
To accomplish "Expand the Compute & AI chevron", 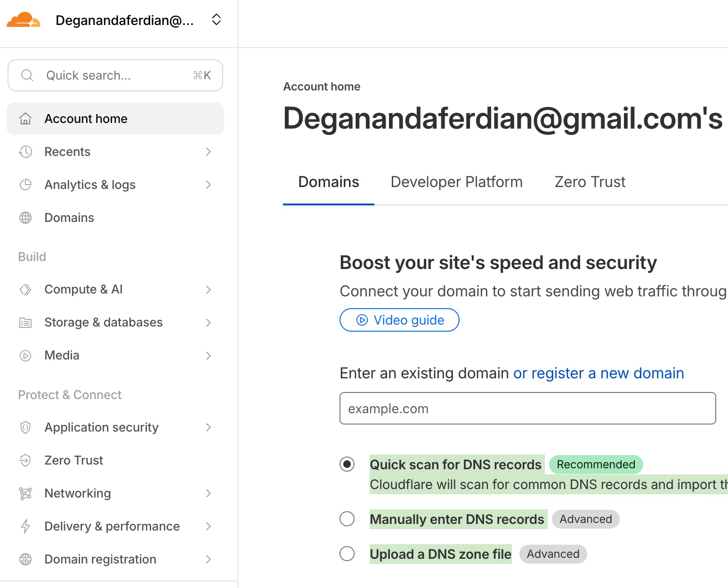I will pos(208,290).
